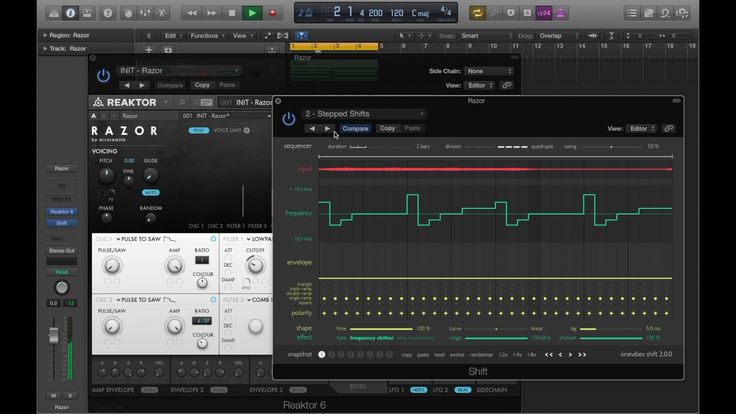This screenshot has width=736, height=414.
Task: Open the Quick Help question mark button
Action: click(107, 13)
